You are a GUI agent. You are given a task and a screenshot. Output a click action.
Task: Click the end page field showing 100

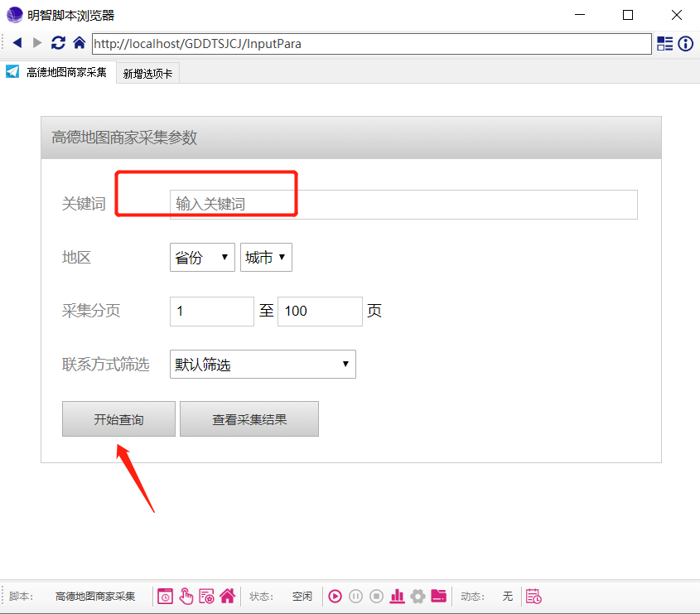(x=320, y=312)
